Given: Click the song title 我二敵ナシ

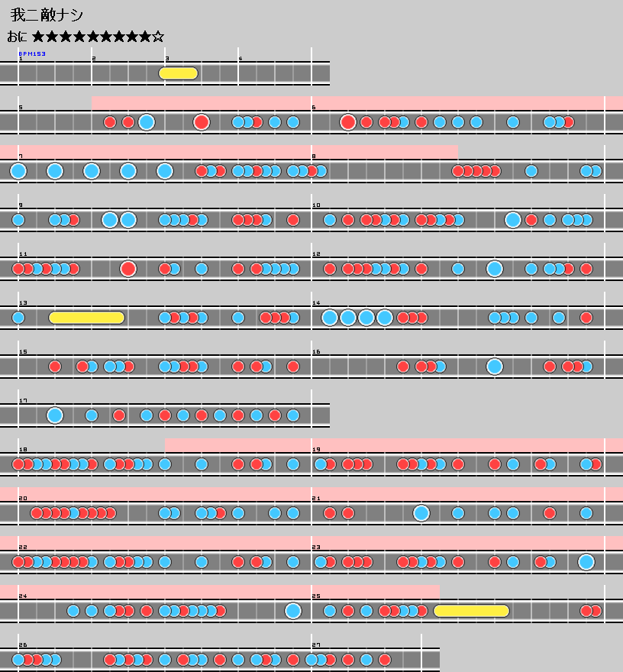Looking at the screenshot, I should click(x=47, y=15).
